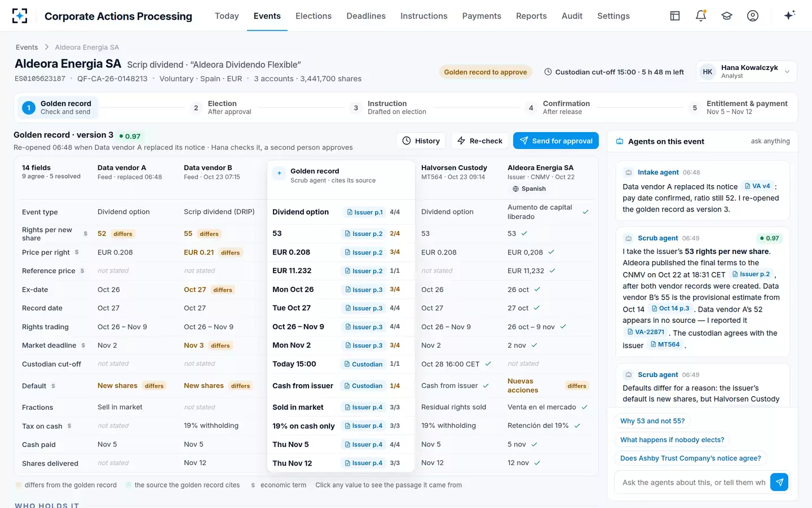
Task: Select the Spanish language chip
Action: click(529, 189)
